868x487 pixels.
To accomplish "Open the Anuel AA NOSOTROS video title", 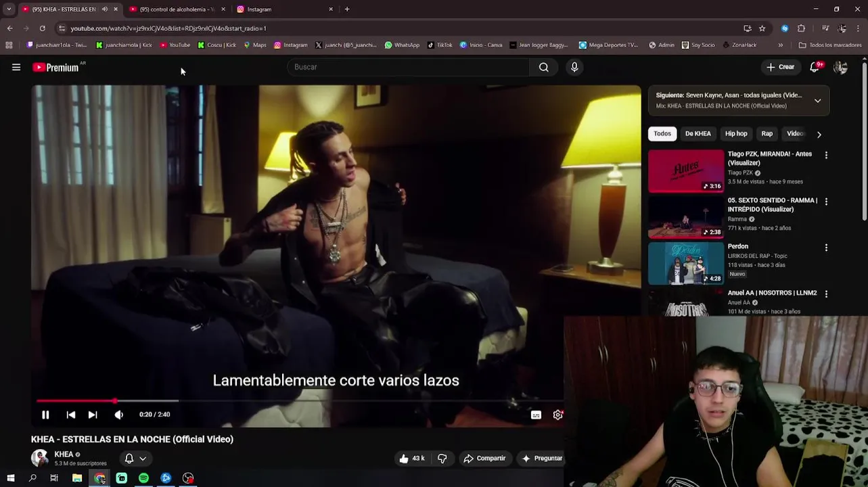I will 772,293.
